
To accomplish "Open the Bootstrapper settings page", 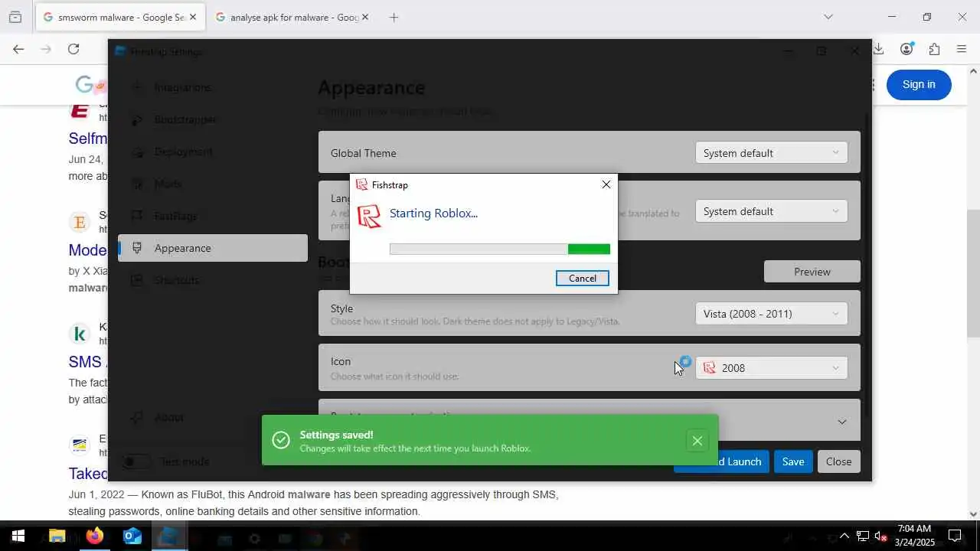I will [213, 119].
